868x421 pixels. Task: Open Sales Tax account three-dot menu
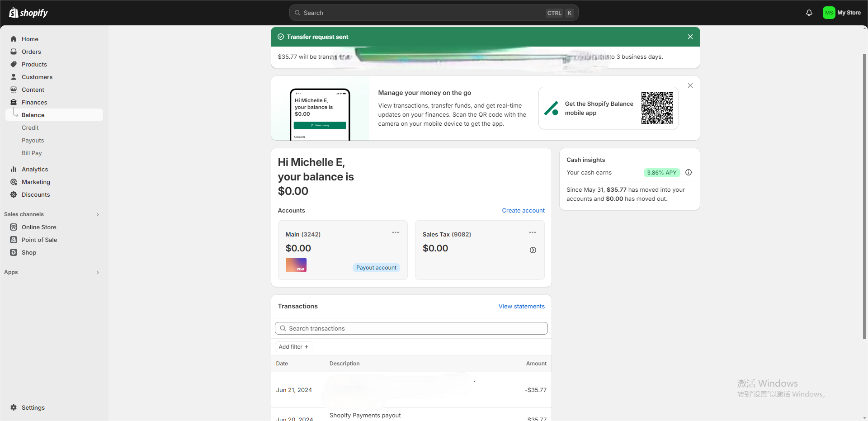pyautogui.click(x=533, y=232)
